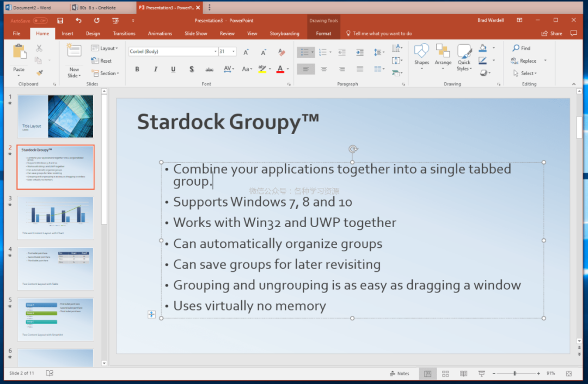The image size is (588, 384).
Task: Switch to the Animations tab
Action: 160,34
